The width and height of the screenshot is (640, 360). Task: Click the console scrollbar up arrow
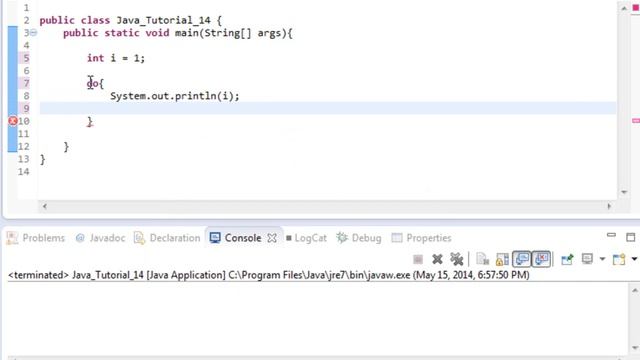pos(635,291)
